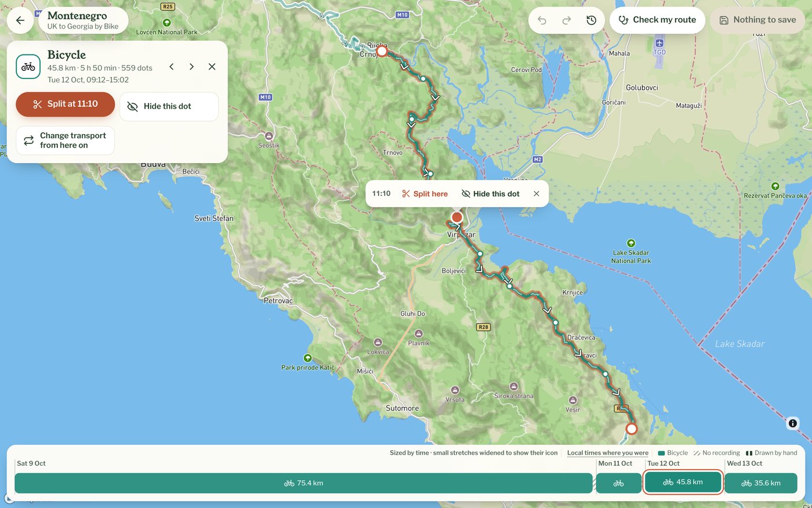The width and height of the screenshot is (812, 508).
Task: Click the bicycle icon in panel header
Action: click(x=28, y=67)
